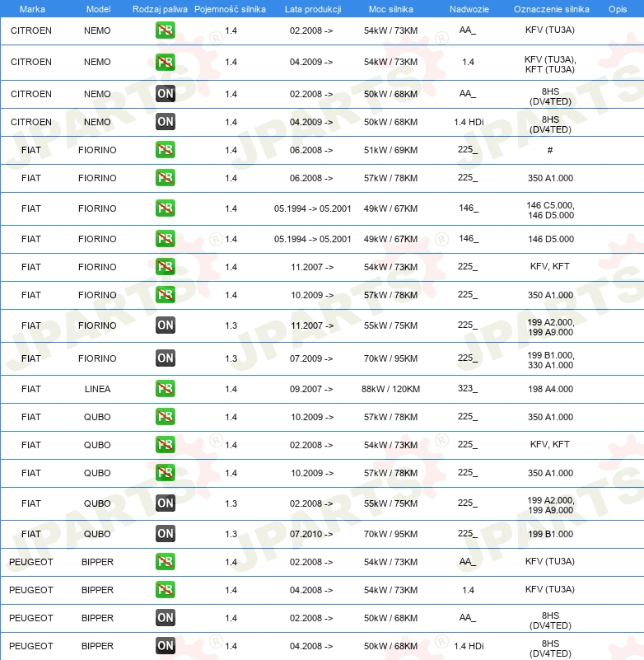Select the 51kW / 69KM power cell
The height and width of the screenshot is (660, 644).
391,150
